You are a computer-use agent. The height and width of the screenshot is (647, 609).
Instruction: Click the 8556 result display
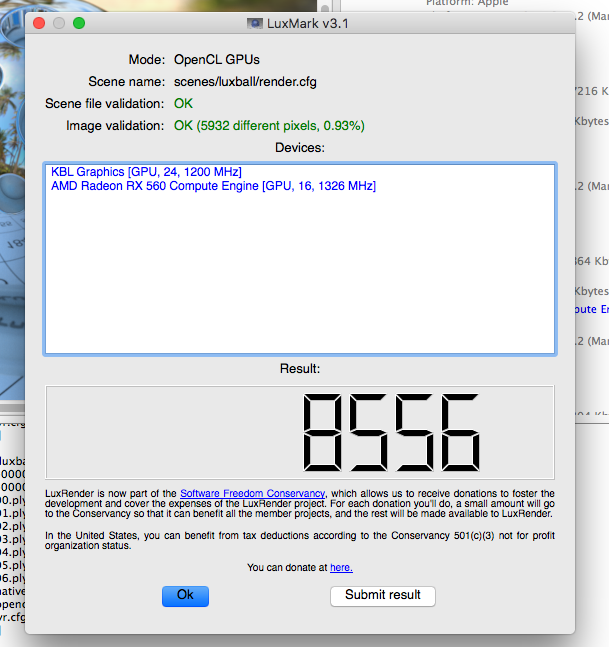pyautogui.click(x=300, y=432)
